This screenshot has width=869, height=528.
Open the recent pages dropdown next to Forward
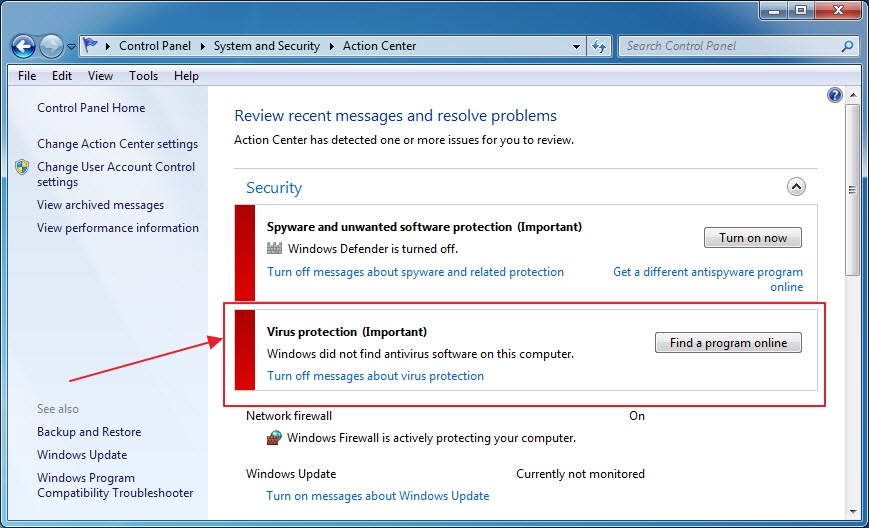pyautogui.click(x=72, y=47)
